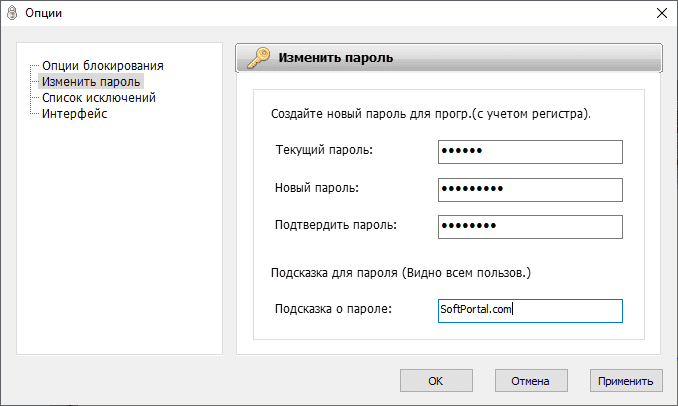The height and width of the screenshot is (406, 678).
Task: Apply settings with the Применить button
Action: (625, 381)
